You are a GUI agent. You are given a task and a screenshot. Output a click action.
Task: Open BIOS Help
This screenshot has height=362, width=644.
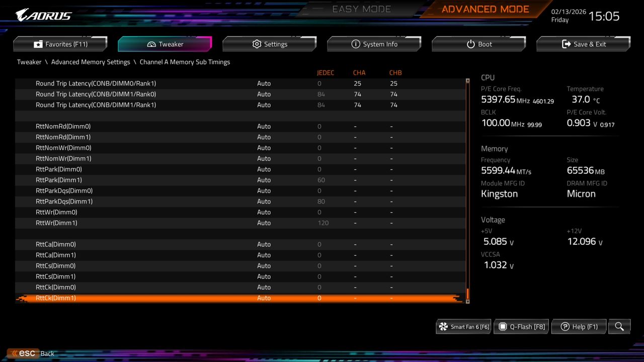point(579,326)
